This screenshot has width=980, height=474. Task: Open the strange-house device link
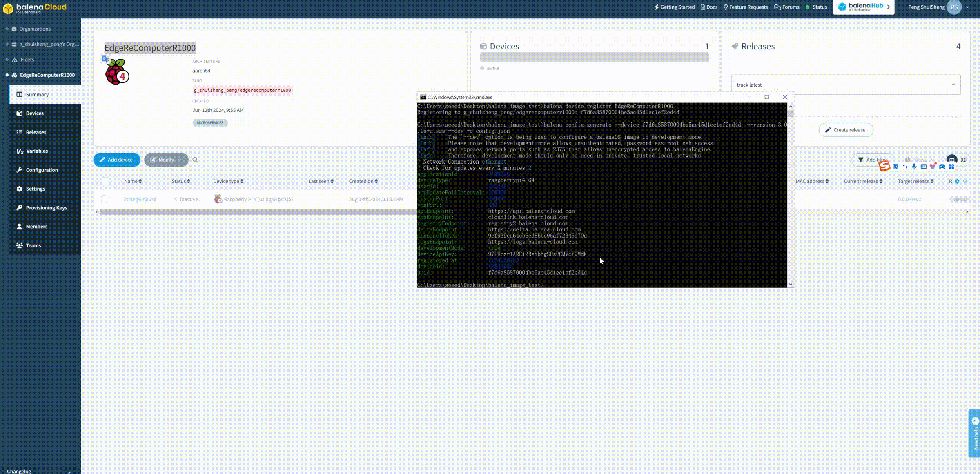point(140,199)
